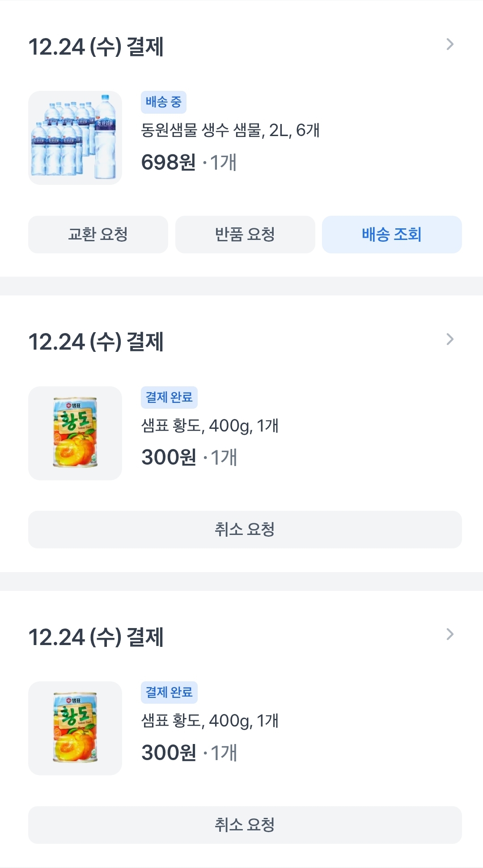Open first 샘표 황도, 400g product title

tap(210, 425)
